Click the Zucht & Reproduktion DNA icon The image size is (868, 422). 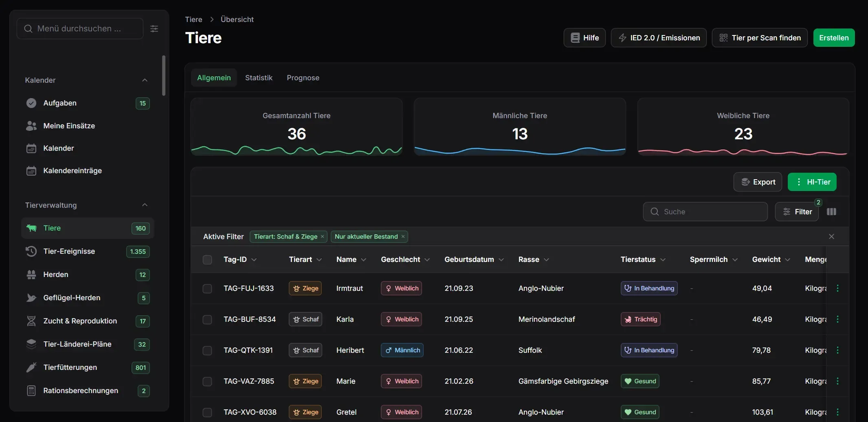pyautogui.click(x=31, y=321)
